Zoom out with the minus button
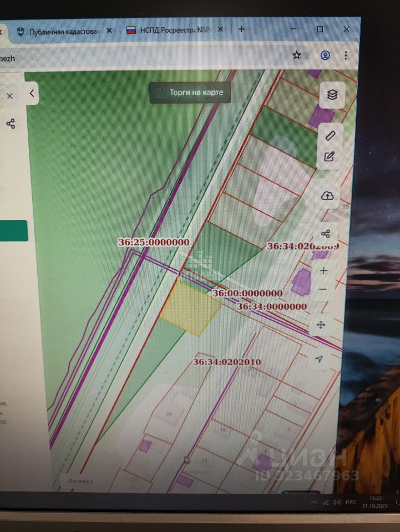 point(323,289)
